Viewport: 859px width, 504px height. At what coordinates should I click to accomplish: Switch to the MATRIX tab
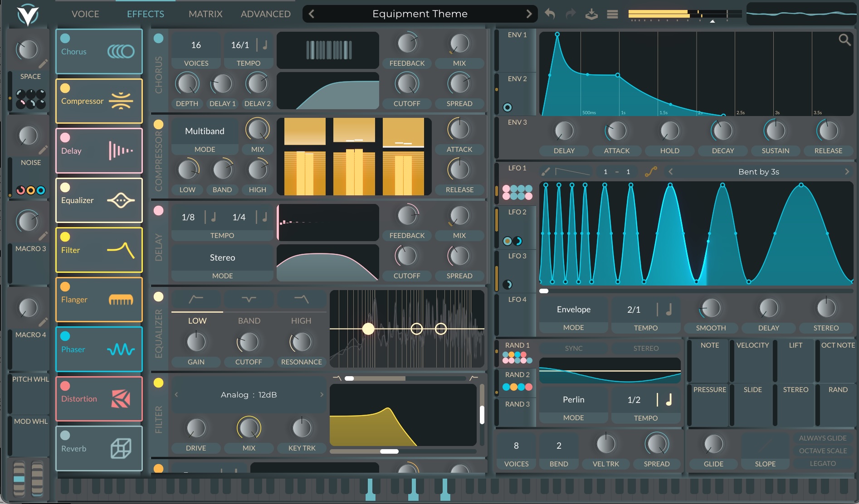205,14
